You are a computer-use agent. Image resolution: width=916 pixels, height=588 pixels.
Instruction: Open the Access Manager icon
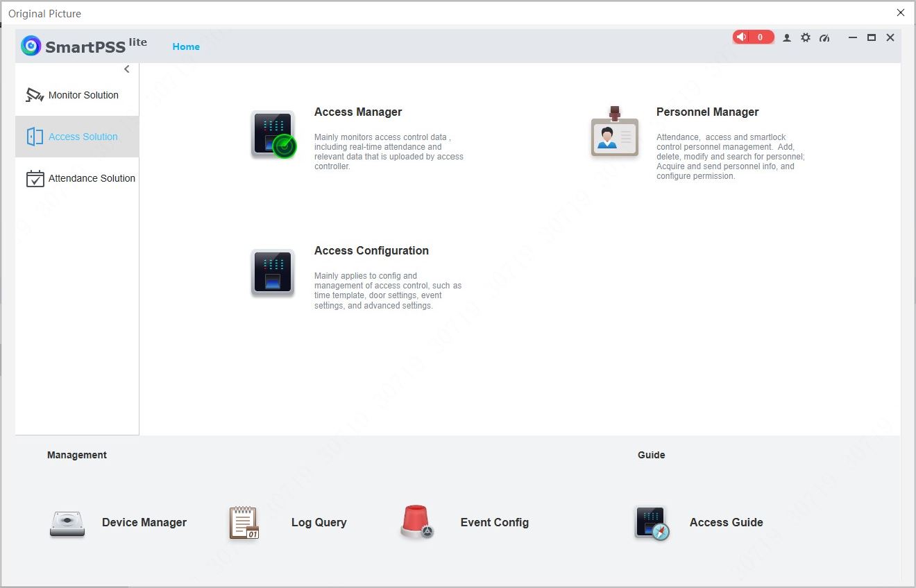273,135
